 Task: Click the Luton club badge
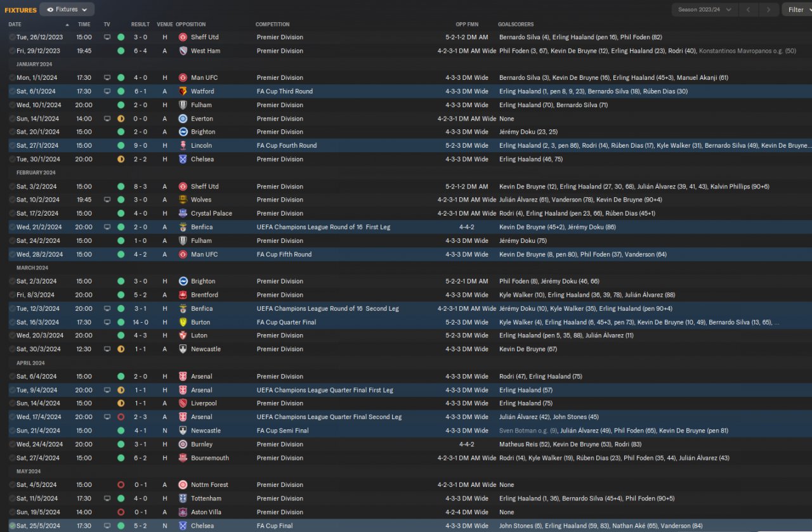(x=183, y=335)
